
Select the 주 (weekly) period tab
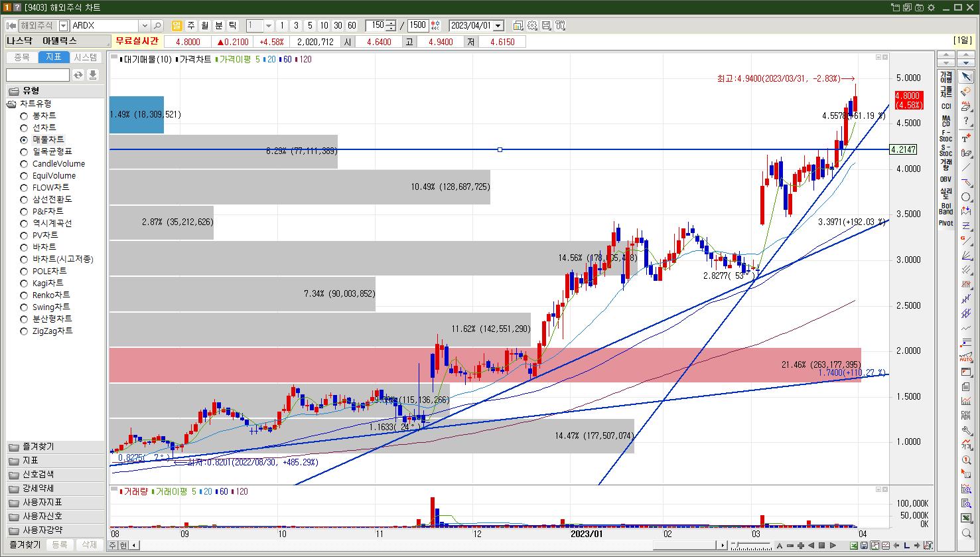tap(191, 25)
